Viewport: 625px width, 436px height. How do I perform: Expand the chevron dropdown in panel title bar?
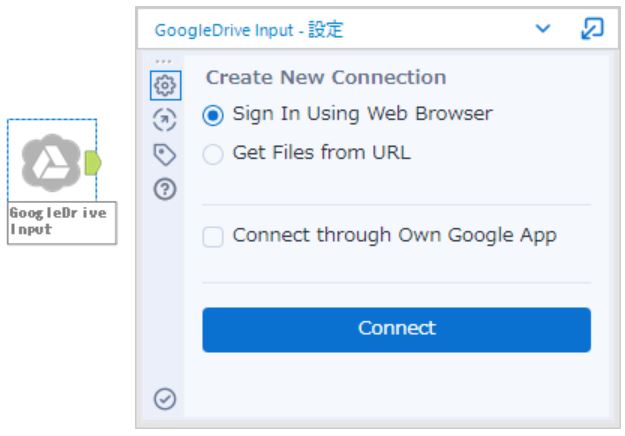(543, 30)
